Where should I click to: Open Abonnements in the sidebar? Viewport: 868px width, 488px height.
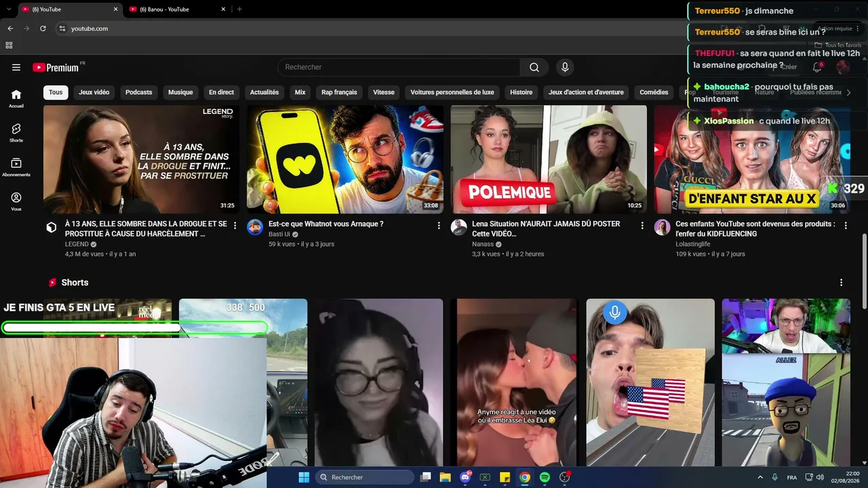tap(16, 167)
